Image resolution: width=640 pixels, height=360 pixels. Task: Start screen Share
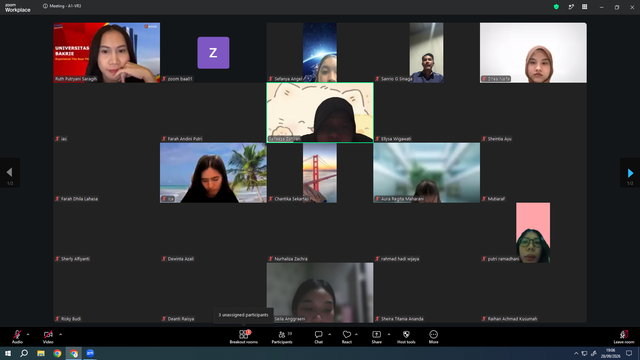tap(376, 336)
